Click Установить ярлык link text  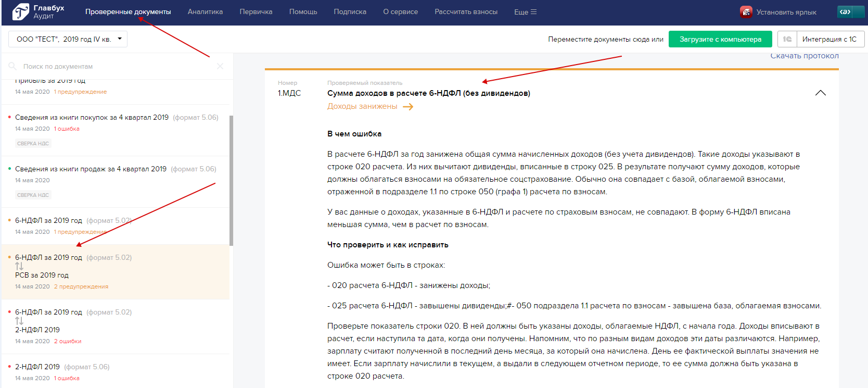786,12
